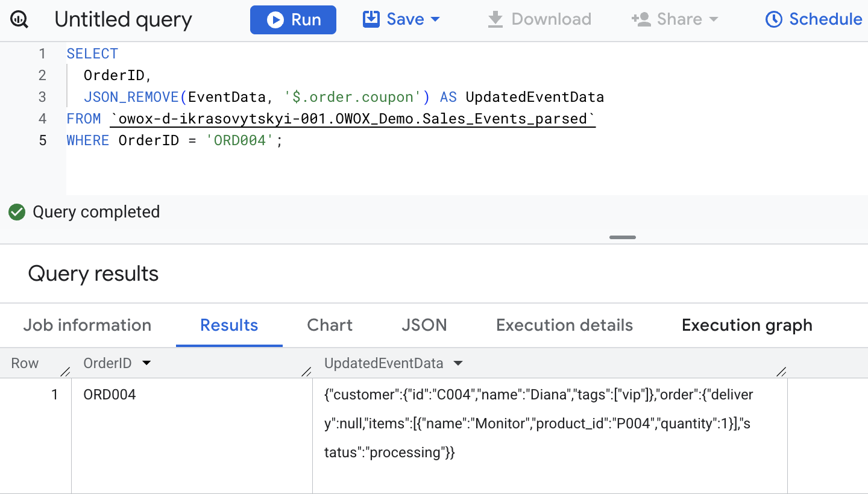Run the query
868x494 pixels.
[293, 20]
